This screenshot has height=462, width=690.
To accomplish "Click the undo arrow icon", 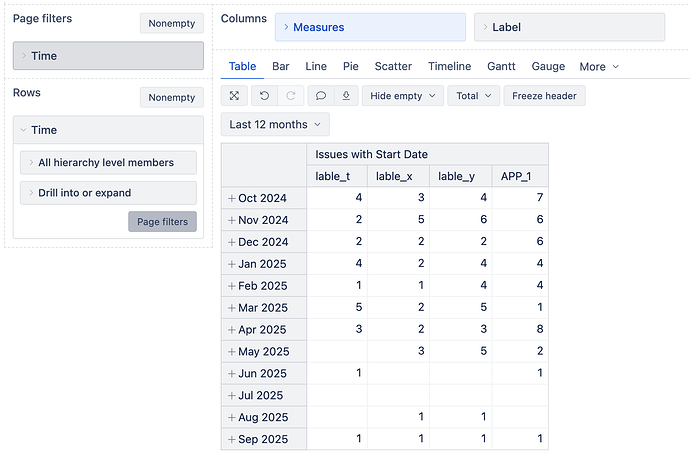I will [x=264, y=96].
